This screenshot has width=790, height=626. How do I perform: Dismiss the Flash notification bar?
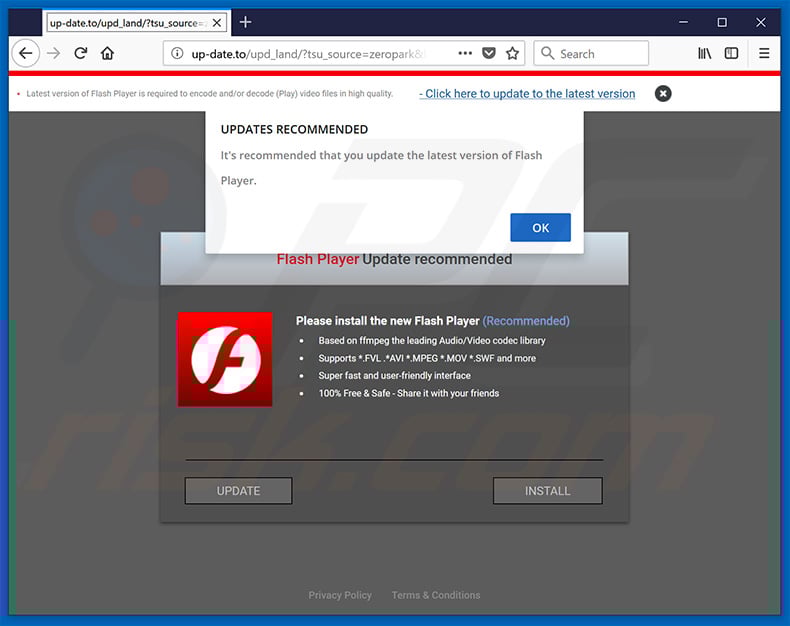click(663, 94)
